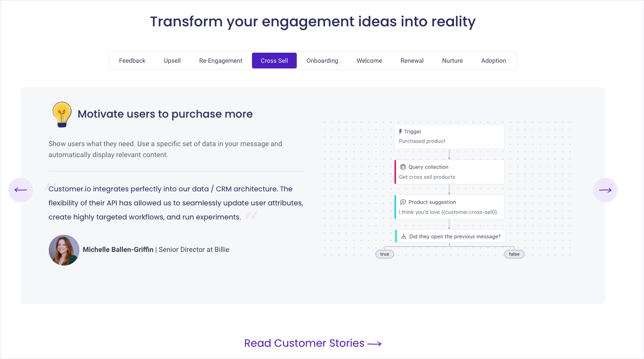Viewport: 644px width, 359px height.
Task: Click the false branch label
Action: coord(514,254)
